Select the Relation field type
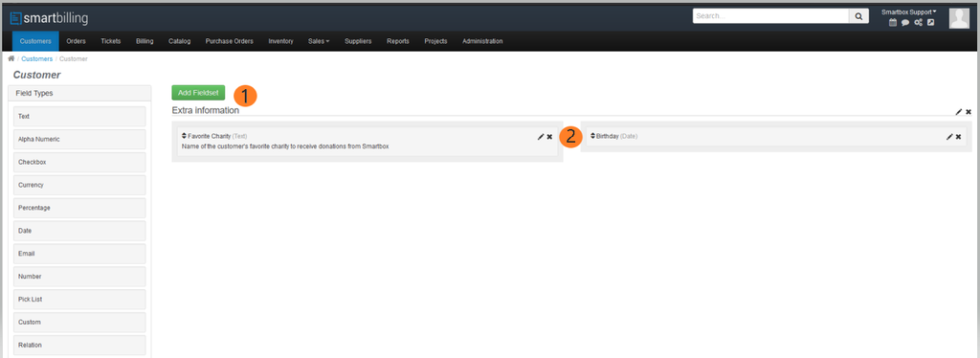This screenshot has height=358, width=980. (x=79, y=345)
